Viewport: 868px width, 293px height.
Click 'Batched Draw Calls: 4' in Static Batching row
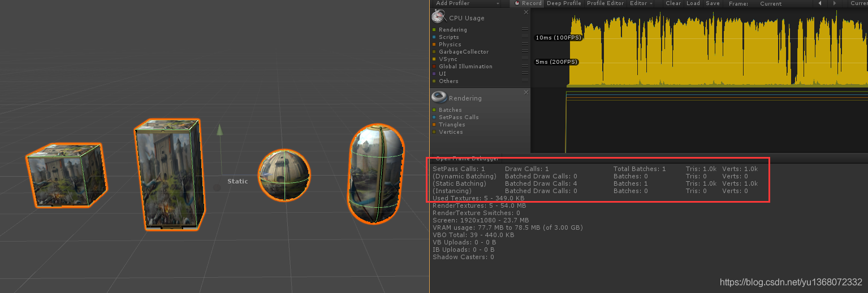point(541,183)
